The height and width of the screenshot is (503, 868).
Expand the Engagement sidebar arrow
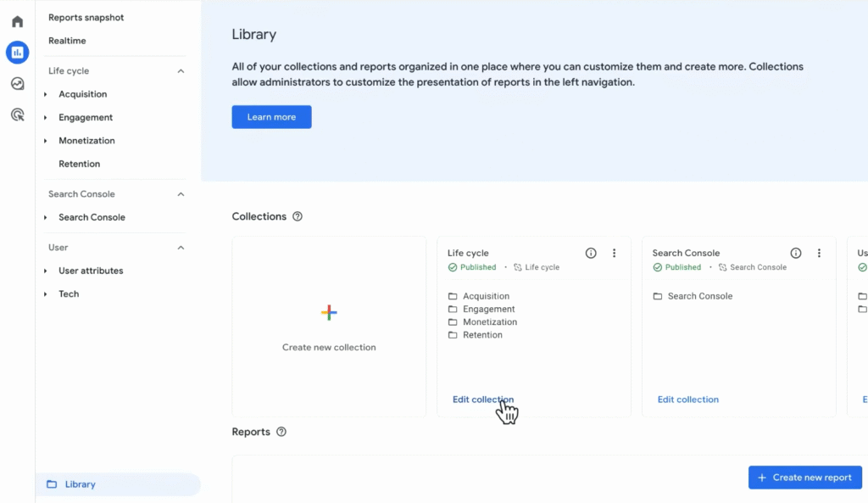46,117
